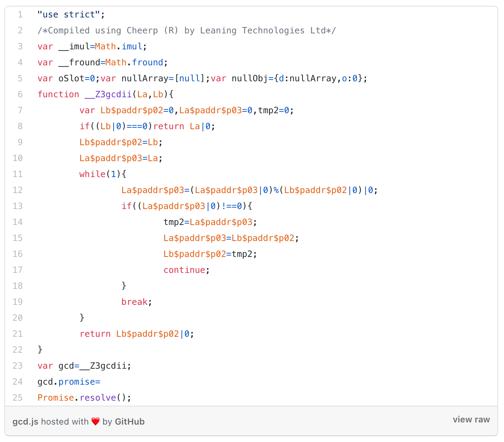Click the GitHub link in the footer
The height and width of the screenshot is (442, 504).
[x=130, y=421]
